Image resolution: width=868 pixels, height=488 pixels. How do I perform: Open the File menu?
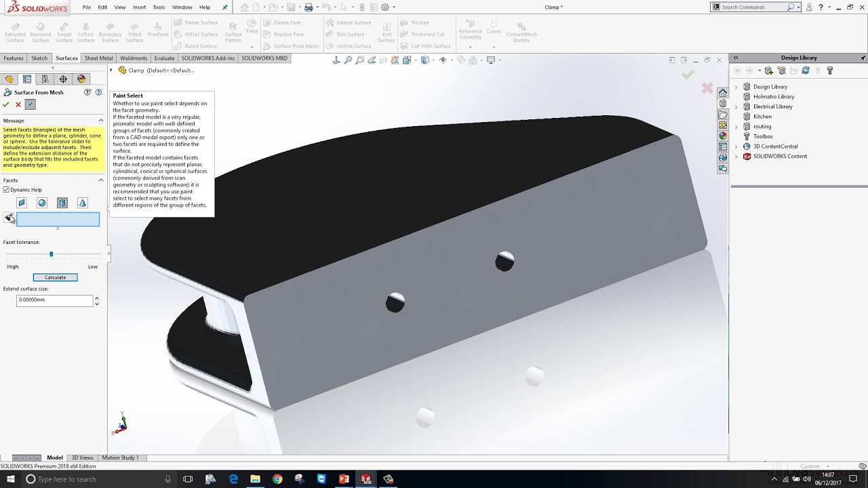pyautogui.click(x=87, y=7)
